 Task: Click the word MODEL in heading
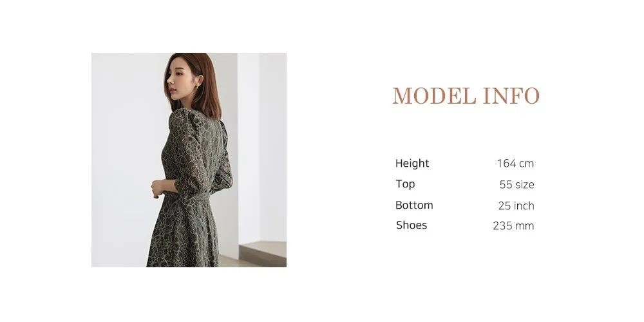point(434,96)
